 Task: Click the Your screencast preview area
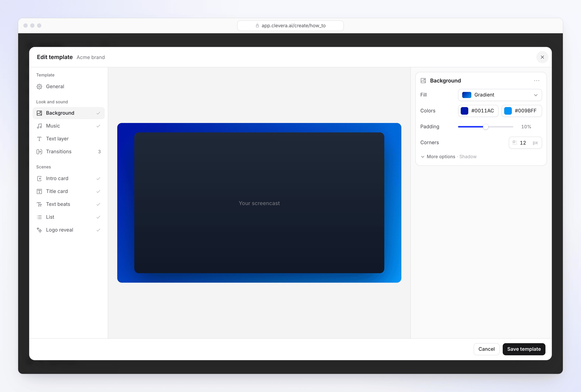click(259, 203)
